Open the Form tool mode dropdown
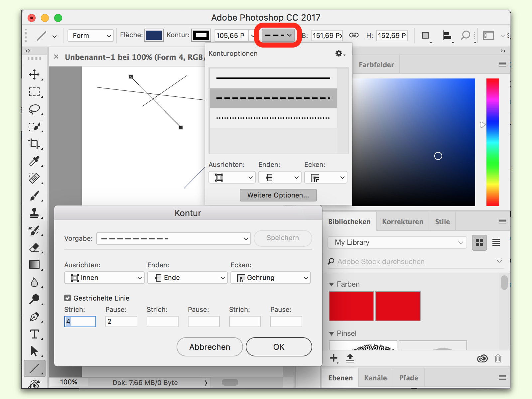 [x=91, y=36]
